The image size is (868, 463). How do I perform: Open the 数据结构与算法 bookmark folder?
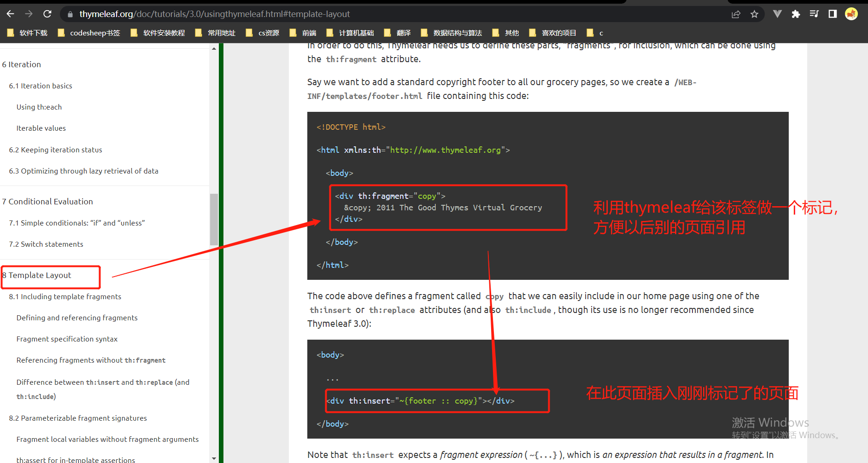pyautogui.click(x=452, y=33)
